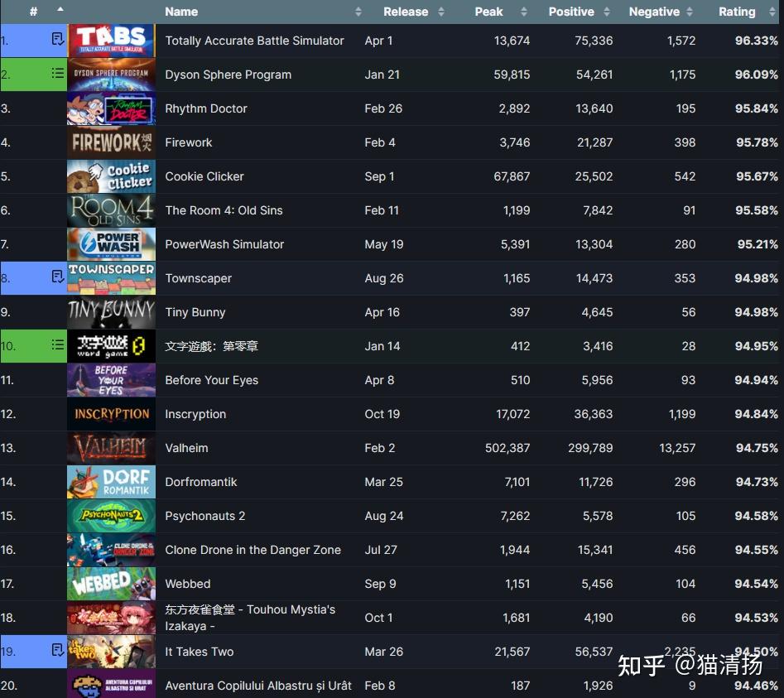Open the Valheim thumbnail image
The width and height of the screenshot is (784, 698).
(111, 448)
